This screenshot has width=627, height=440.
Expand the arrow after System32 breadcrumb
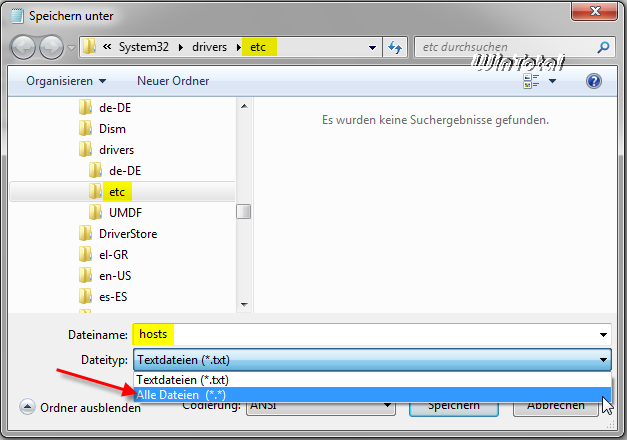coord(181,47)
